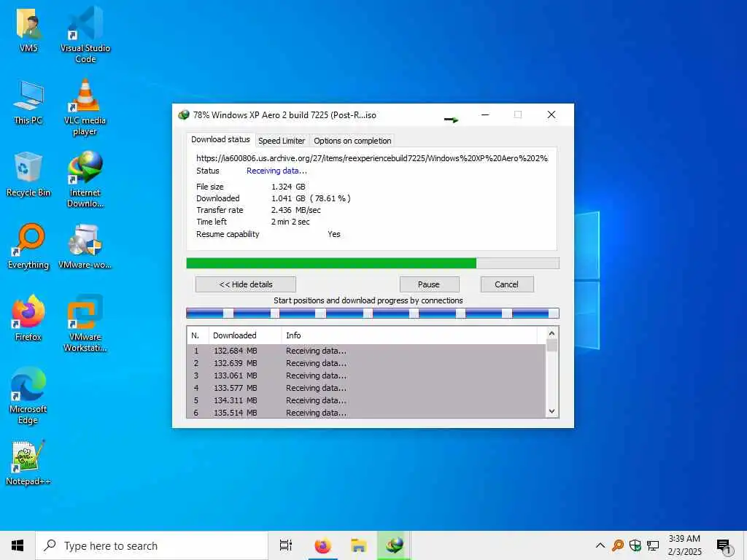Switch to the Download status tab

[220, 139]
